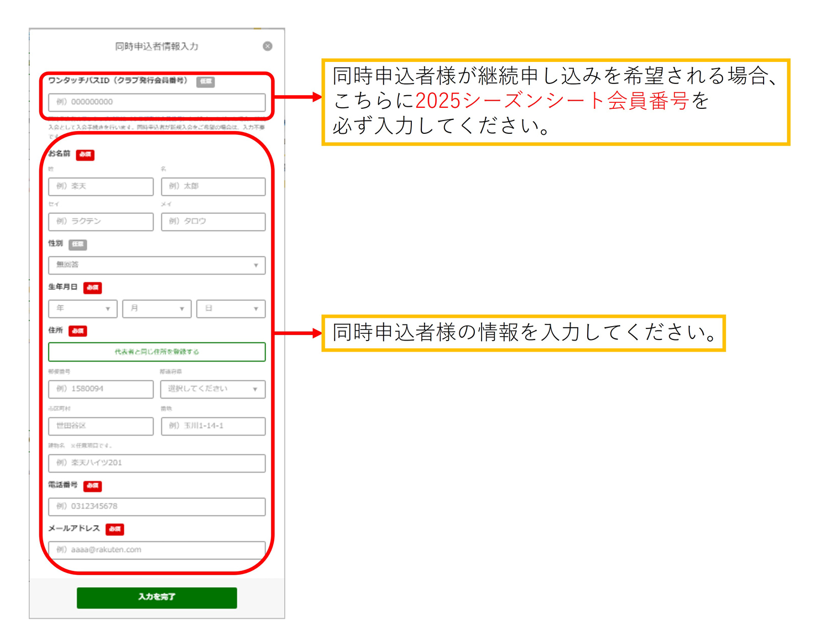The height and width of the screenshot is (644, 826).
Task: Click the メールアドレス label text
Action: click(x=74, y=528)
